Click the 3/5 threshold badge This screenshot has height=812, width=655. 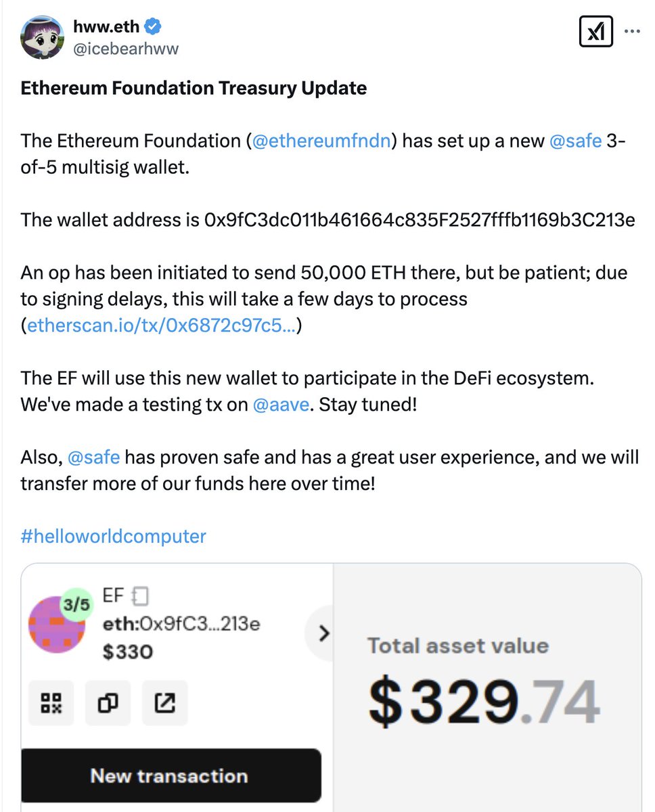(76, 604)
